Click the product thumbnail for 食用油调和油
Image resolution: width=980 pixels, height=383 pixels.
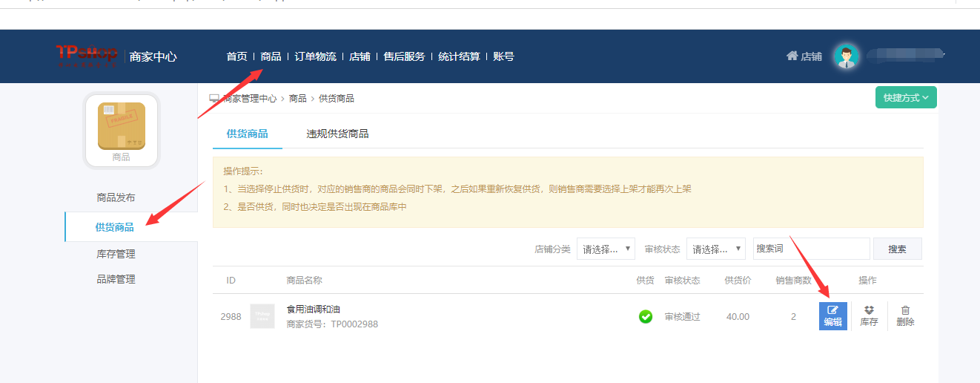(x=262, y=316)
